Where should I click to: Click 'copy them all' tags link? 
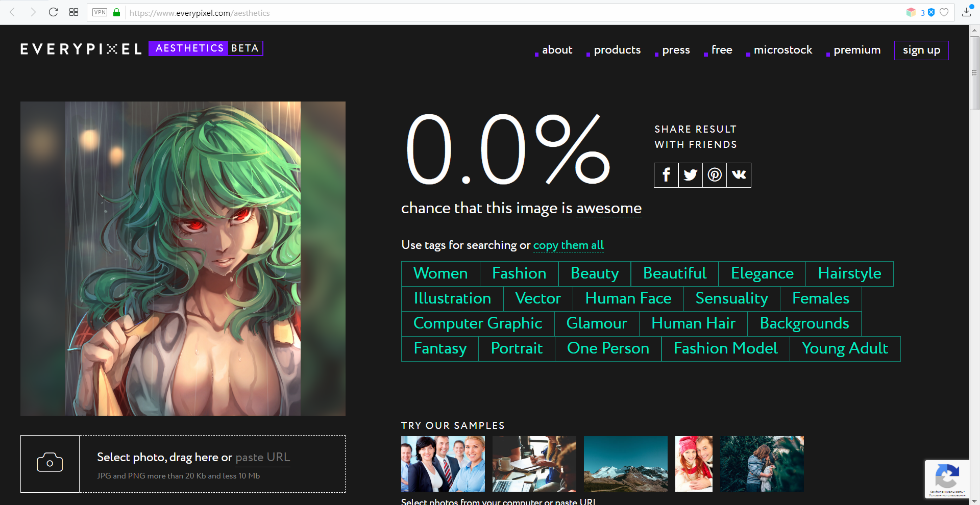(x=569, y=245)
